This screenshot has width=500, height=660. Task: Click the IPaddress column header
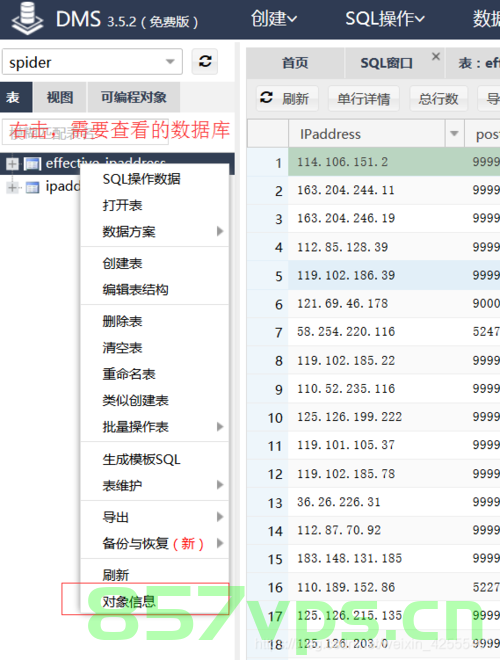point(367,134)
